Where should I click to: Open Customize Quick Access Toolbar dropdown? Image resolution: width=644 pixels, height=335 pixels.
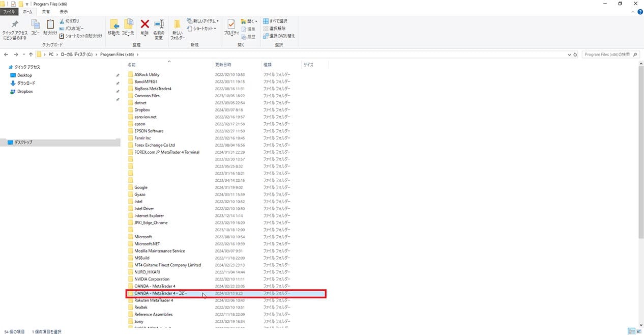point(27,4)
